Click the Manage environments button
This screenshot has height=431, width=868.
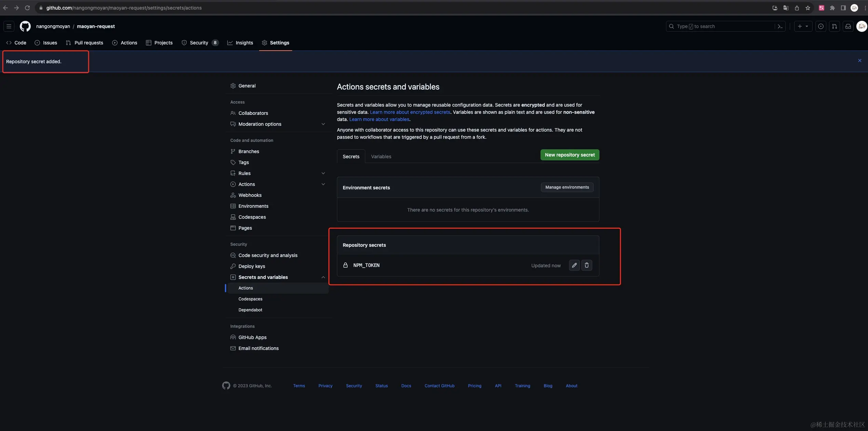coord(567,187)
